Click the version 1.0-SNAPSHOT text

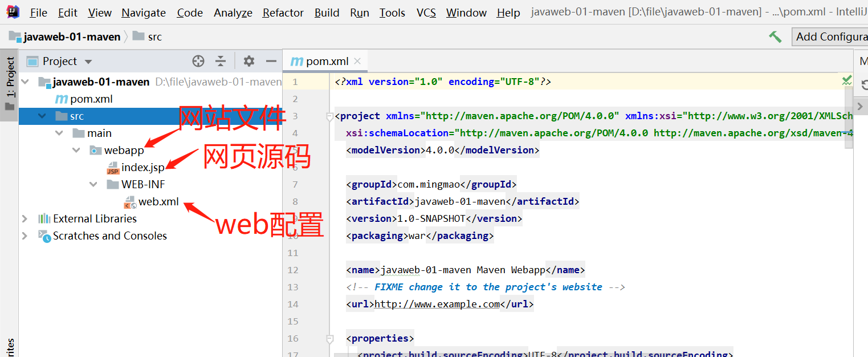pyautogui.click(x=431, y=219)
